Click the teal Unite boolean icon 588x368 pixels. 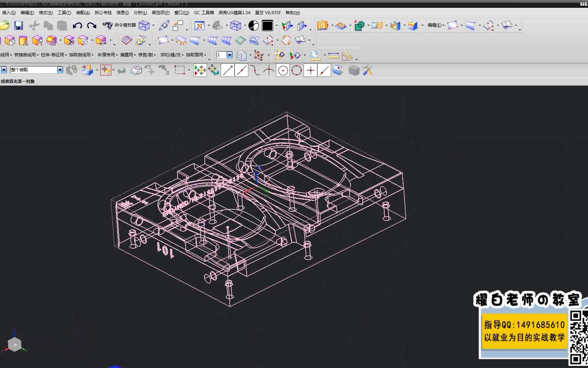[359, 26]
